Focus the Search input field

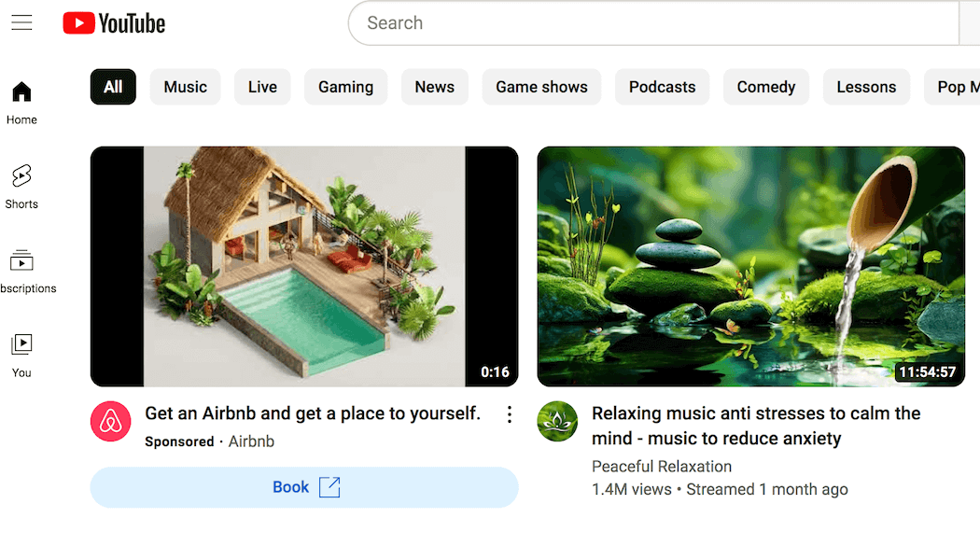point(653,23)
